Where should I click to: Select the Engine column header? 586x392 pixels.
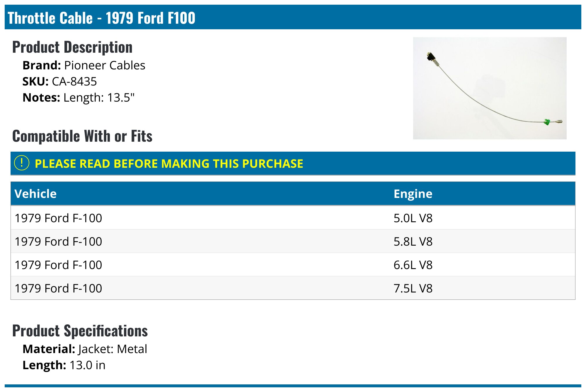pyautogui.click(x=413, y=194)
